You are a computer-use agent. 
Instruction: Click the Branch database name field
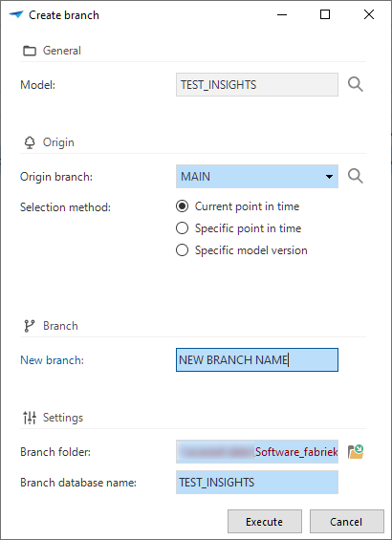[257, 482]
